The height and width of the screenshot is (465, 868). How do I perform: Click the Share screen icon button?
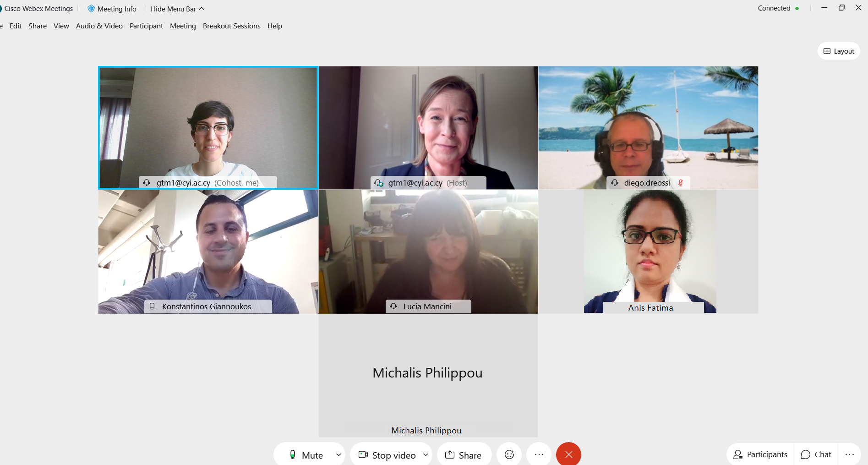tap(464, 454)
